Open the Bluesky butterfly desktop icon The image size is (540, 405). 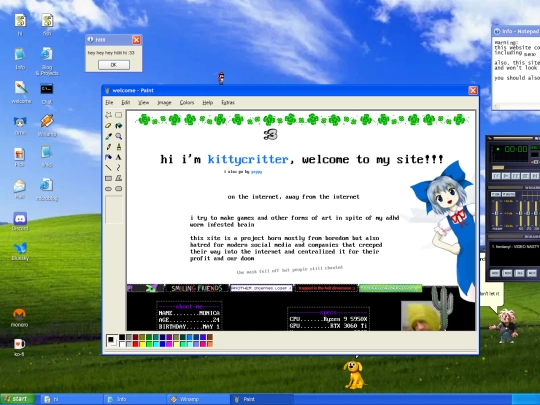pyautogui.click(x=20, y=251)
